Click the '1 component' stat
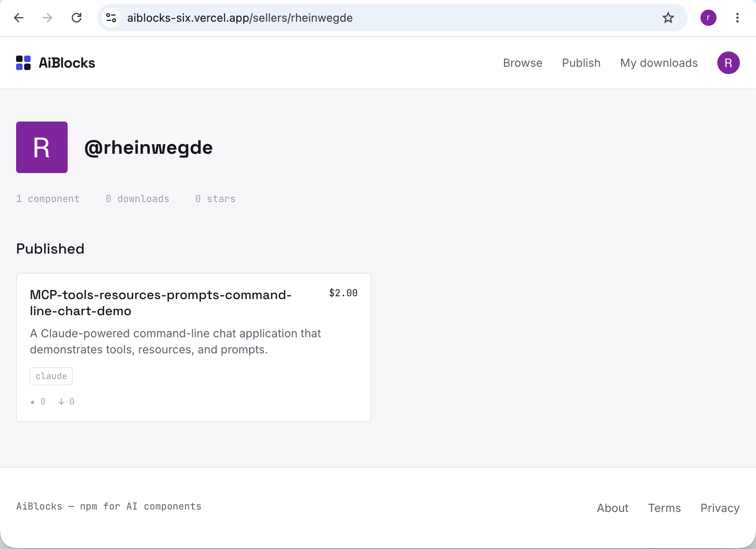 [x=48, y=199]
